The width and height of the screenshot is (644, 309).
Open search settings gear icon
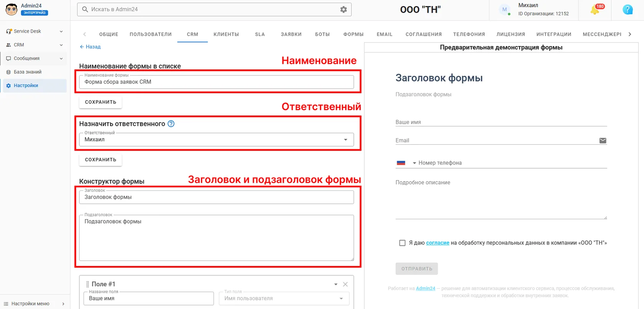[x=343, y=10]
